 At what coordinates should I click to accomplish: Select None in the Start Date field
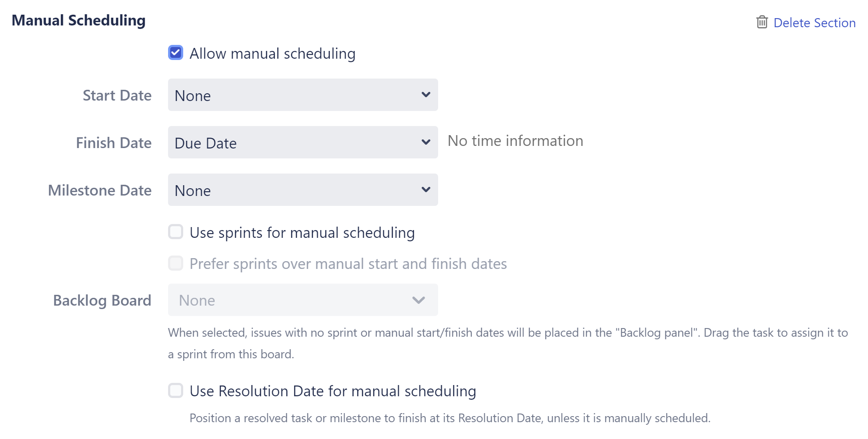point(193,95)
